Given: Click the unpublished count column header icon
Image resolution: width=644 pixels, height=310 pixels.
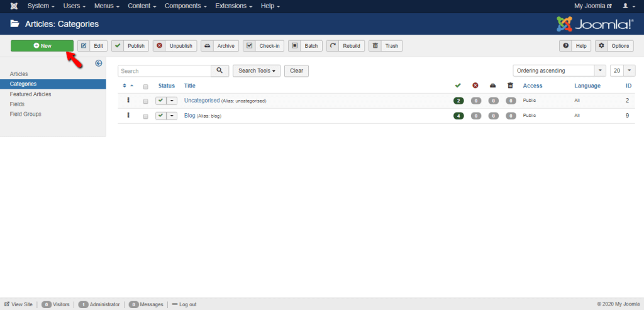Looking at the screenshot, I should (475, 86).
